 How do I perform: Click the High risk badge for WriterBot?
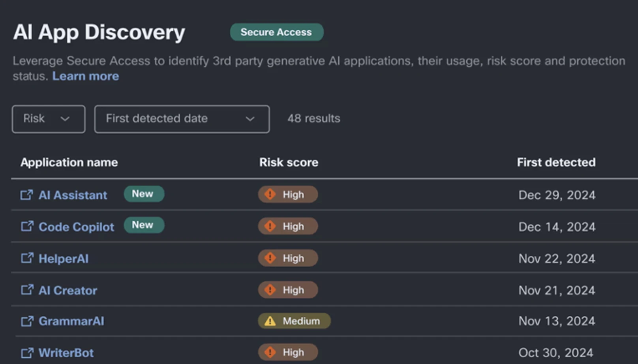pyautogui.click(x=288, y=352)
